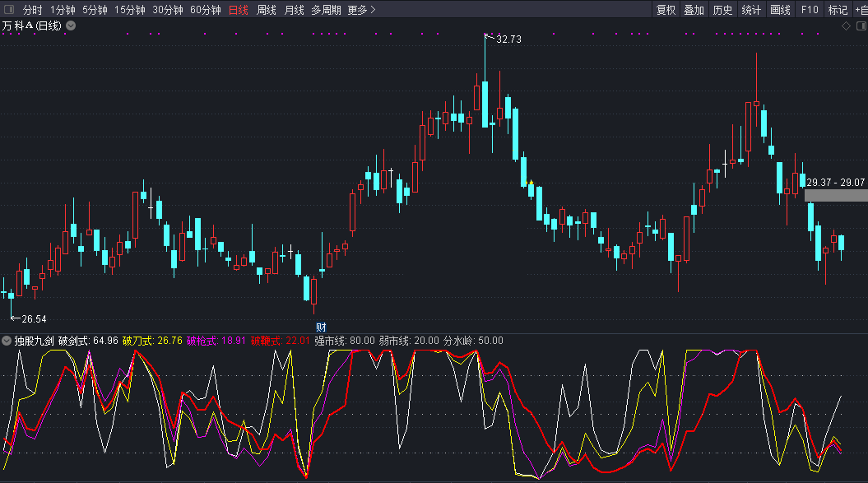Select the 15分钟 period tab
868x483 pixels.
coord(129,10)
